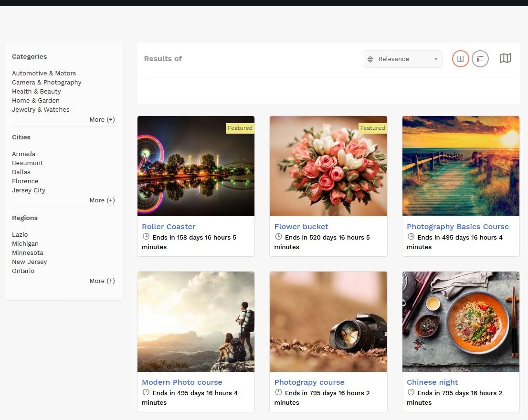Click the Roller Coaster ferris wheel thumbnail
The image size is (528, 420).
coord(196,166)
